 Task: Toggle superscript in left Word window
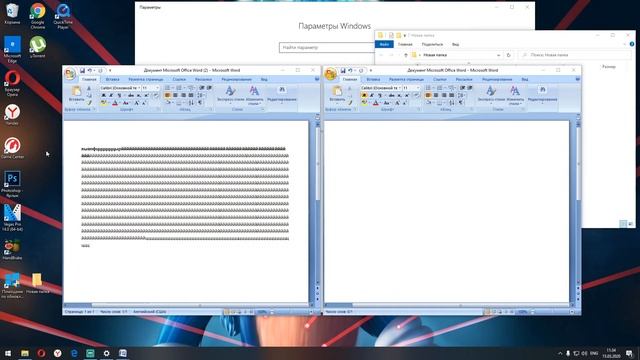coord(147,95)
